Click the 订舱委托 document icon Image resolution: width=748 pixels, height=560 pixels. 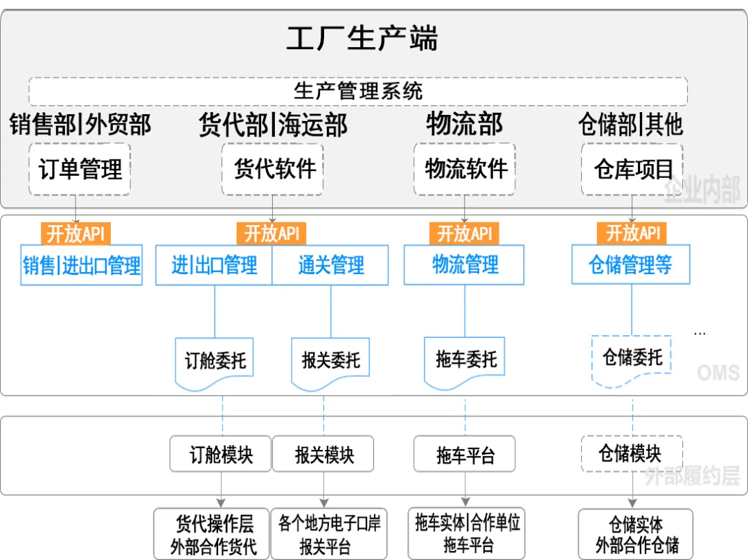pyautogui.click(x=213, y=358)
